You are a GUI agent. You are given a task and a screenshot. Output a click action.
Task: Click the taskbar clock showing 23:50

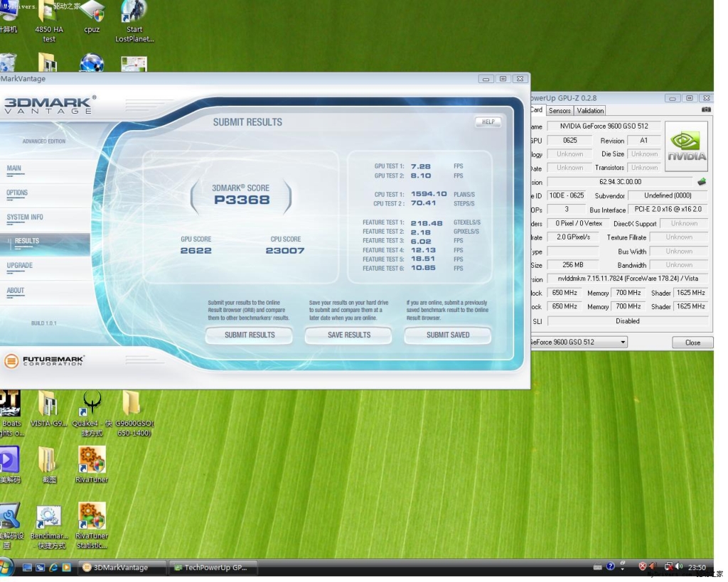pyautogui.click(x=697, y=567)
